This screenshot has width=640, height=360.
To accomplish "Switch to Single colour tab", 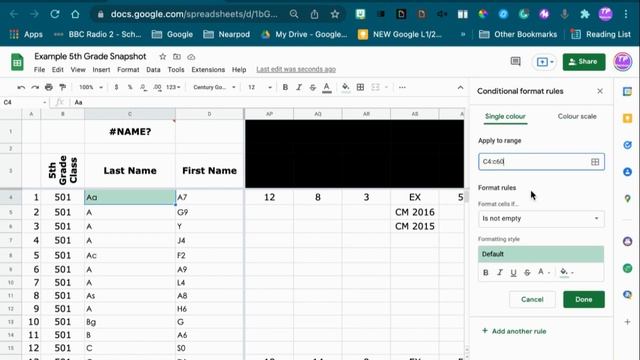I will (x=505, y=116).
